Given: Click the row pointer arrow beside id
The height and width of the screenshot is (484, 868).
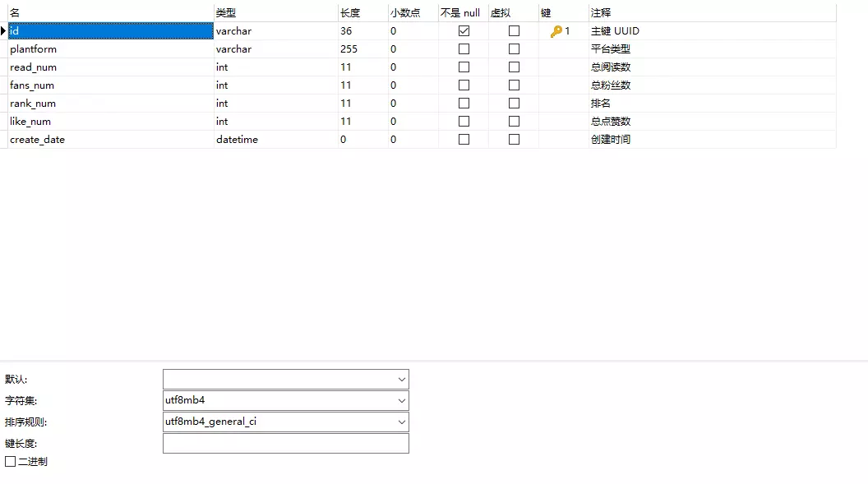Looking at the screenshot, I should click(3, 31).
